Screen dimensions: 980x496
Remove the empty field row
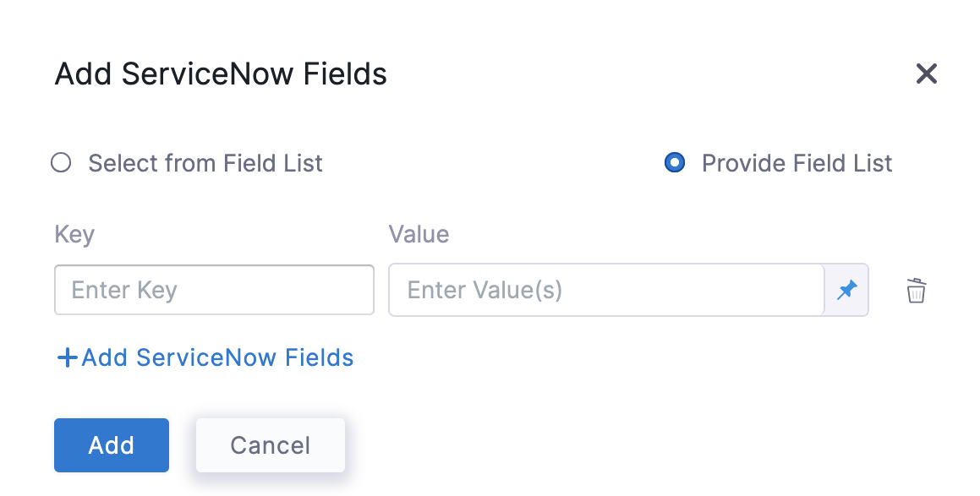[916, 291]
